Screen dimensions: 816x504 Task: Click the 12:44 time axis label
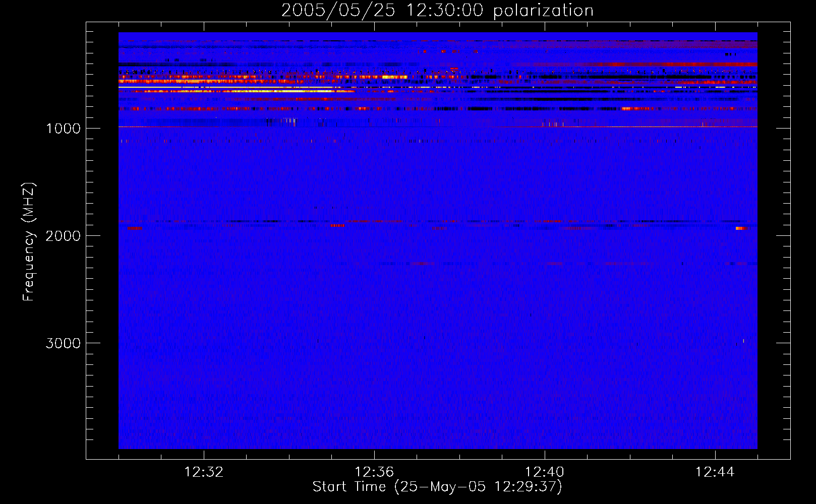[x=715, y=472]
